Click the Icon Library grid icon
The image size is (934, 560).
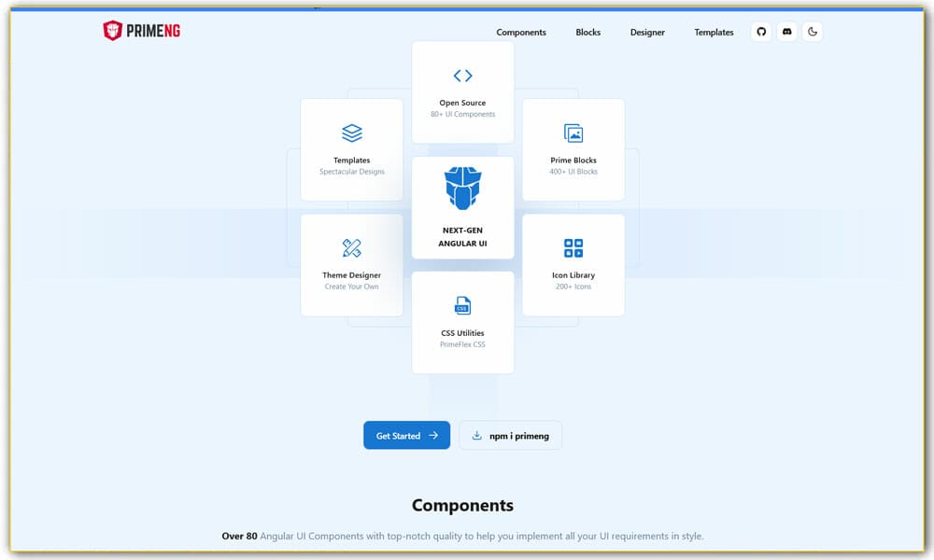click(573, 248)
